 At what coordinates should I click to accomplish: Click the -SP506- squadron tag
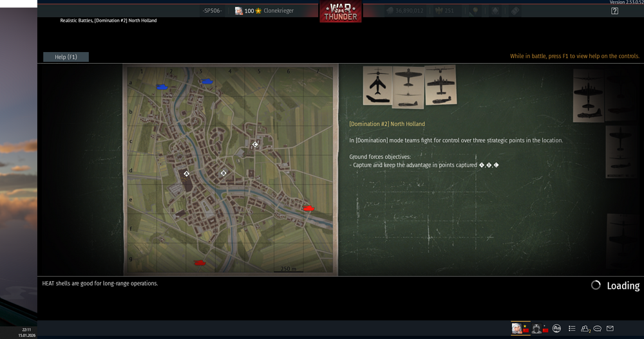212,11
